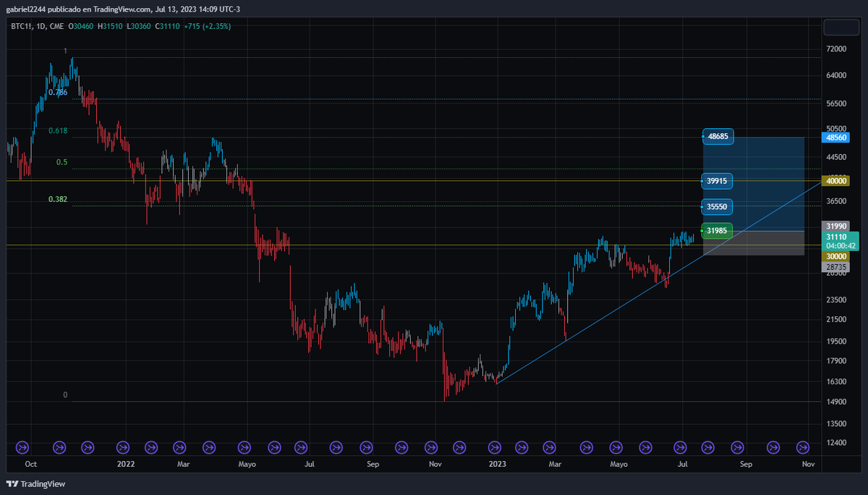This screenshot has height=495, width=868.
Task: Click the empty box above the price scale
Action: 841,27
